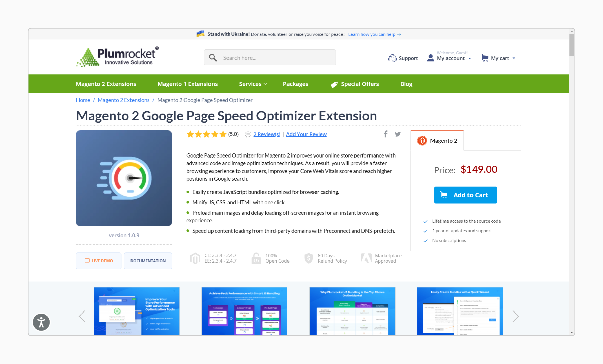Click the Blog menu item
The width and height of the screenshot is (603, 364).
406,84
